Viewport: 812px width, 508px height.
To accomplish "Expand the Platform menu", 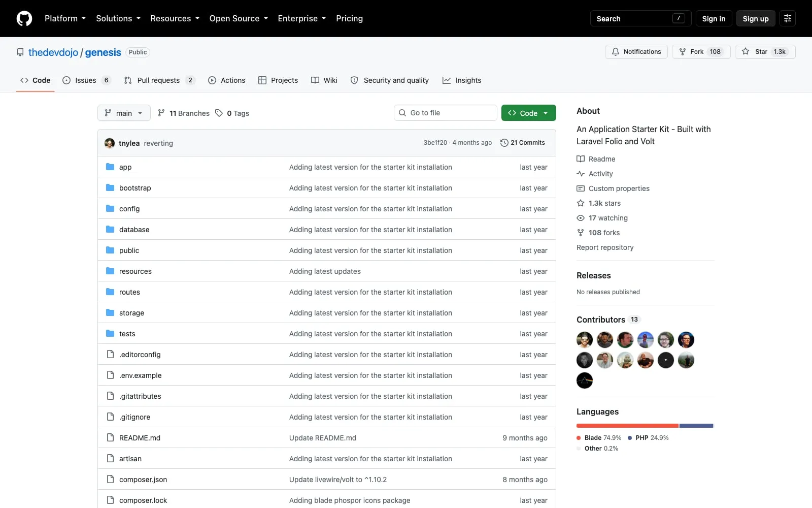I will click(65, 18).
